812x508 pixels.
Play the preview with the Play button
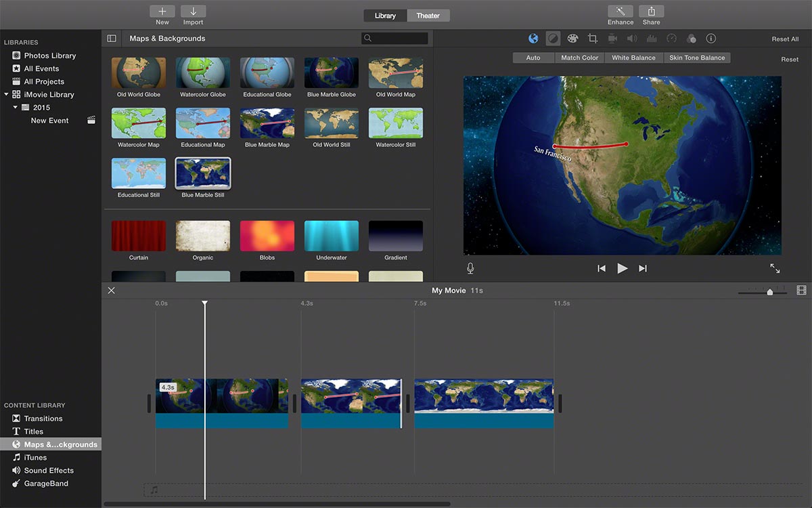click(623, 268)
